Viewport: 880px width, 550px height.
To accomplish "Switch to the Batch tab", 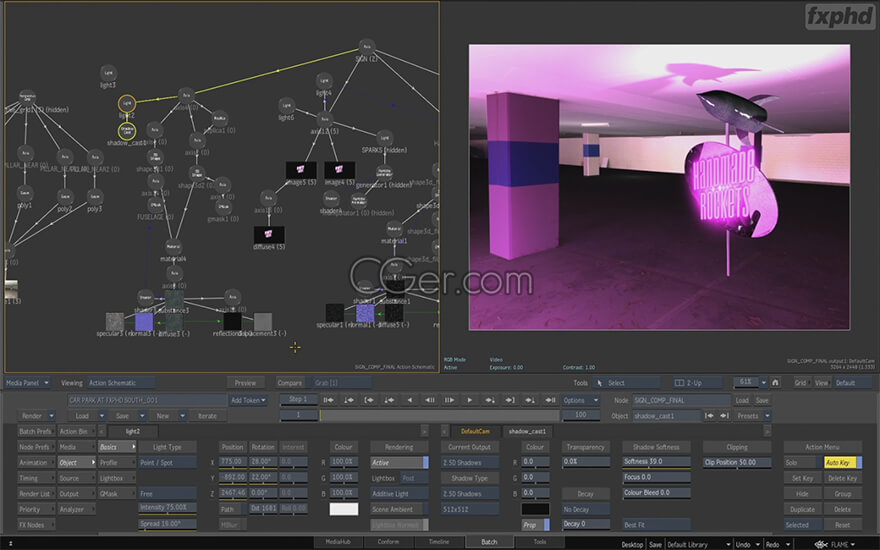I will [489, 542].
